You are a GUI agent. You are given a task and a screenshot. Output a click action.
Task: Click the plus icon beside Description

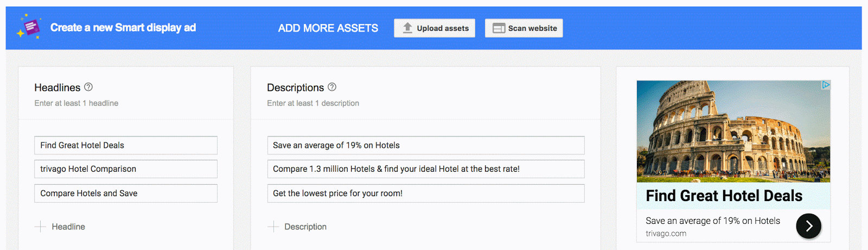(x=273, y=227)
